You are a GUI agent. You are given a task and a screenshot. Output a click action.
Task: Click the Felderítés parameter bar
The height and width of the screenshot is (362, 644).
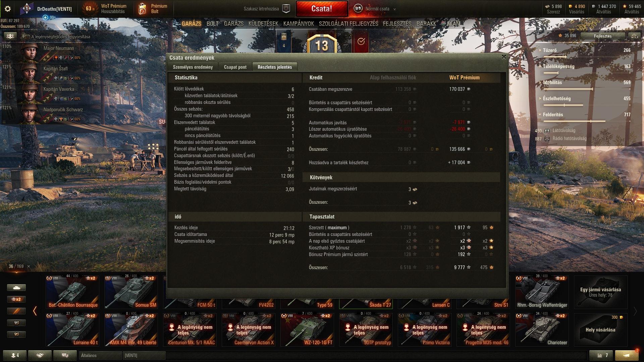point(587,121)
